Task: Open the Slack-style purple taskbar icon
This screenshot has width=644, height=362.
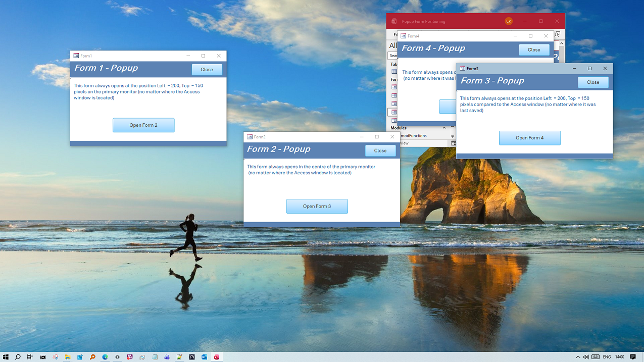Action: click(130, 357)
